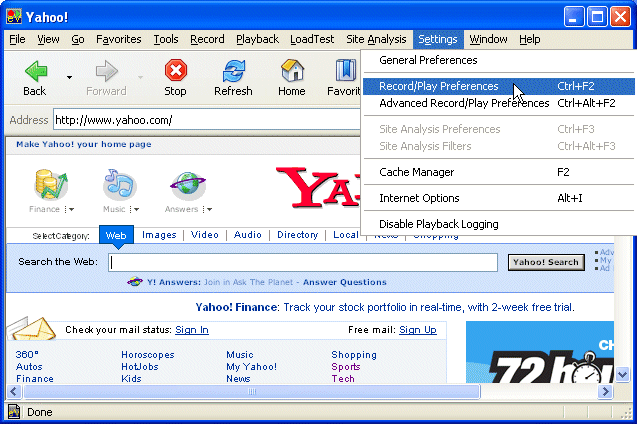
Task: Click the Yahoo! Search button
Action: pyautogui.click(x=546, y=262)
